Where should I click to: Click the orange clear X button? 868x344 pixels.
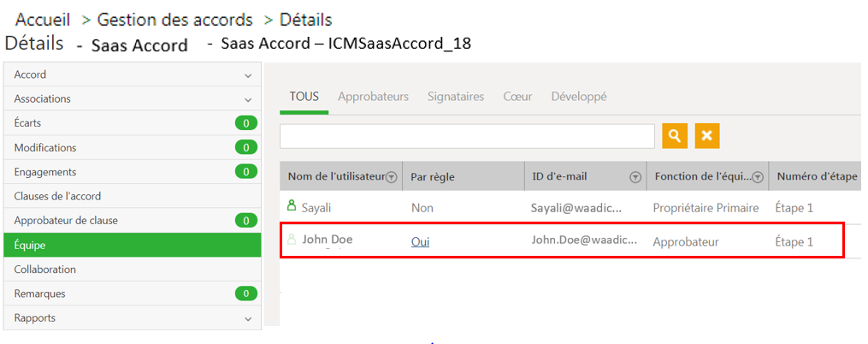(x=707, y=136)
